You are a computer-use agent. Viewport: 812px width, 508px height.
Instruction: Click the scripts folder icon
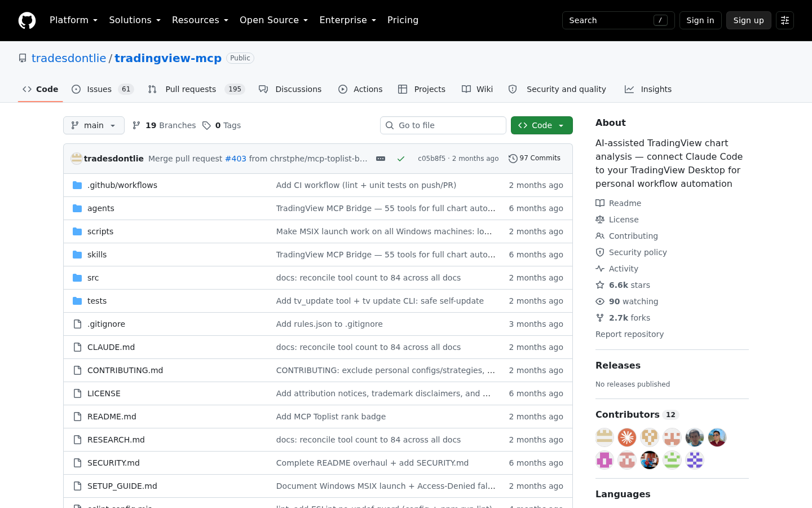click(77, 231)
